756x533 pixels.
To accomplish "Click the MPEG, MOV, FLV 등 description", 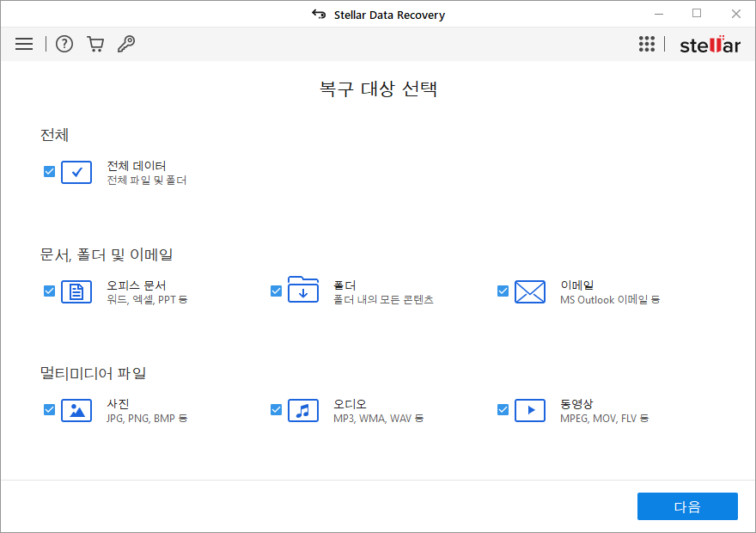I will [x=604, y=418].
